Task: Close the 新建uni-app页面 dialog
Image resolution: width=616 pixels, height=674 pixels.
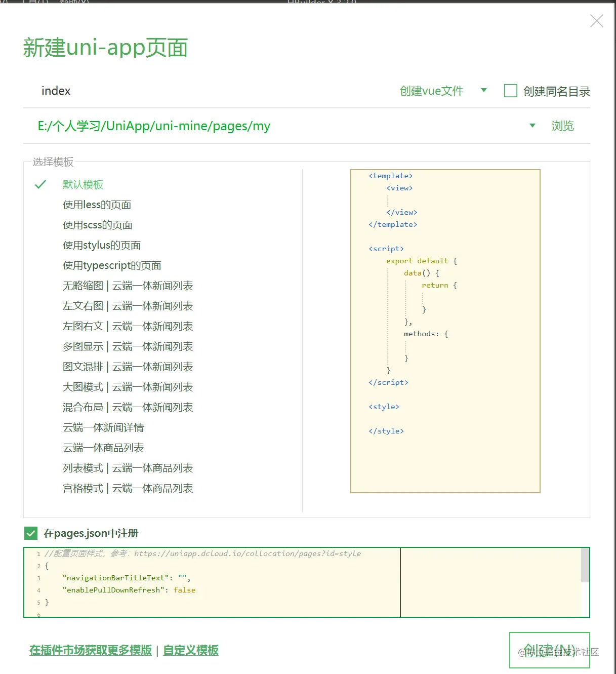Action: pos(596,21)
